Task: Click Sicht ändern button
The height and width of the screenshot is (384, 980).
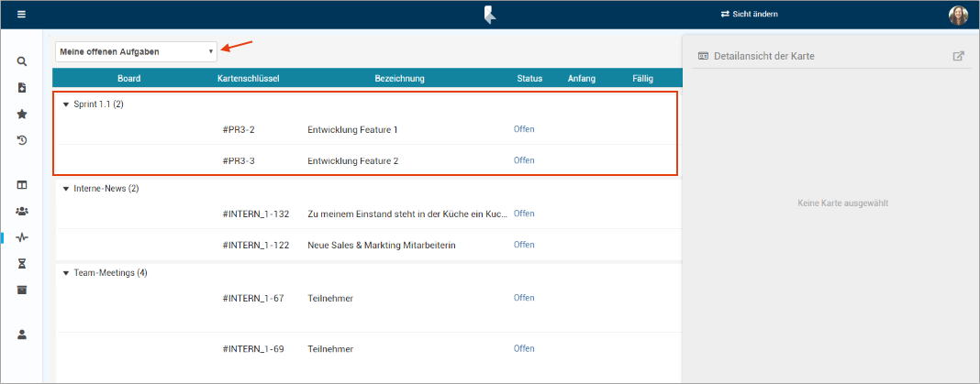Action: pos(750,15)
